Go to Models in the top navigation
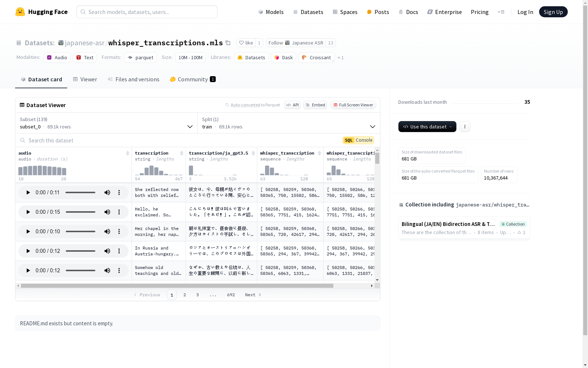The image size is (588, 368). coord(271,12)
